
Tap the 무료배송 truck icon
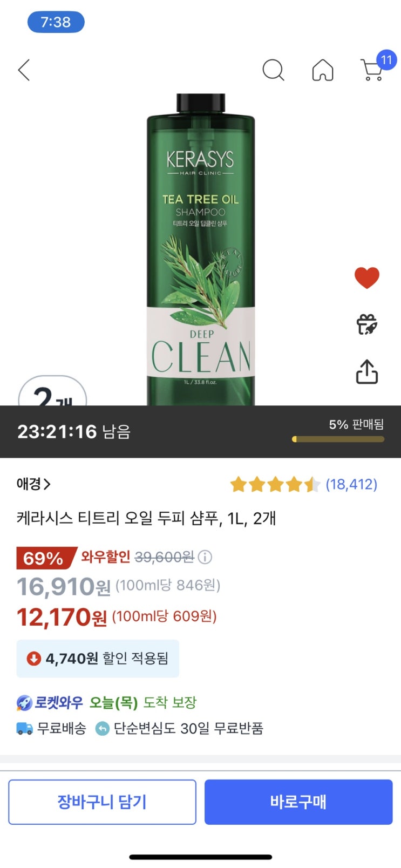coord(25,728)
